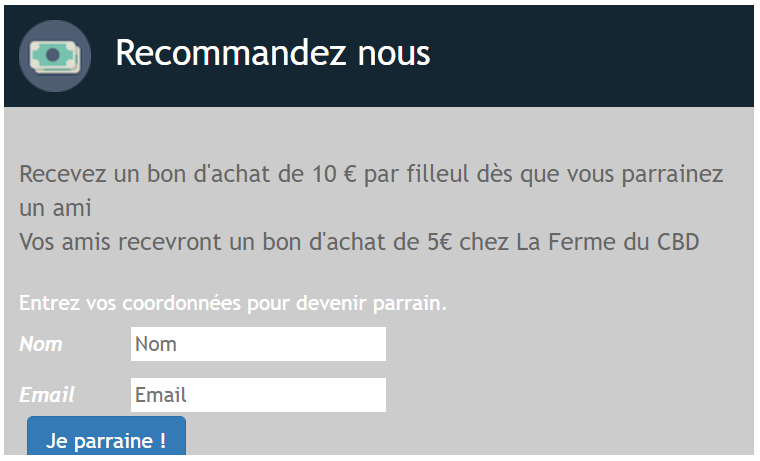
Task: Select the "Recommandez nous" heading
Action: click(x=273, y=53)
